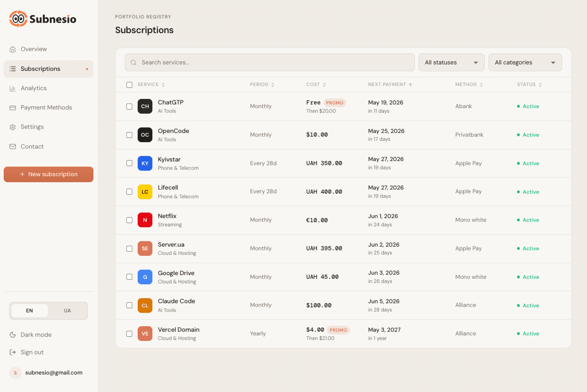
Task: Check the ChatGTP row checkbox
Action: pos(129,107)
